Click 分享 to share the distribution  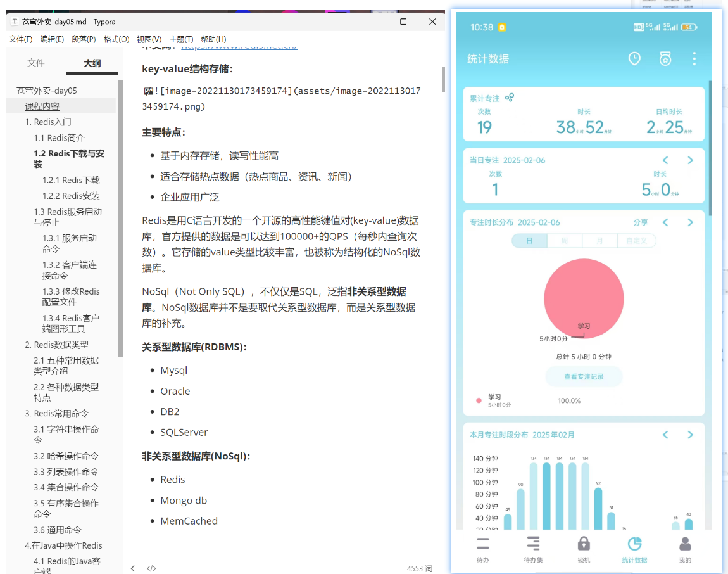tap(640, 222)
